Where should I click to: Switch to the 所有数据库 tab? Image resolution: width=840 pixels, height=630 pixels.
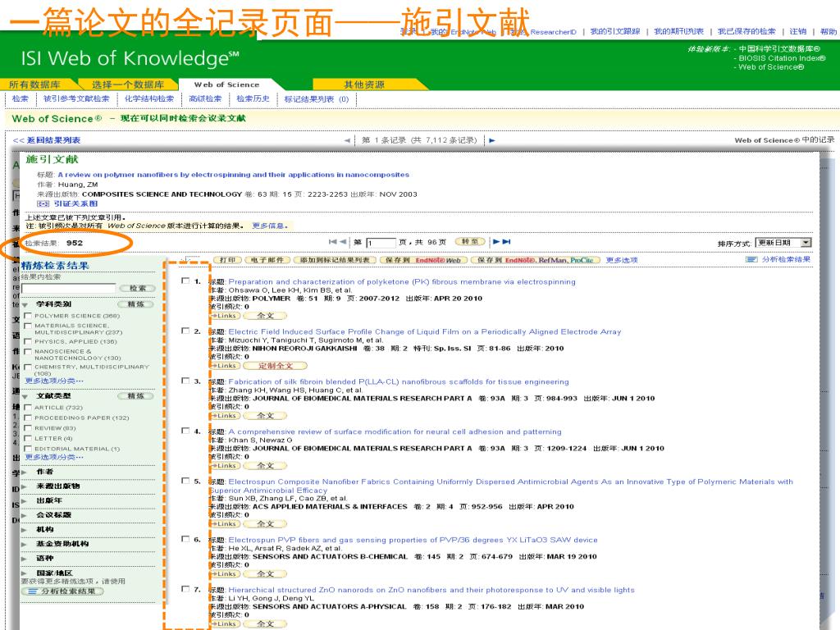[x=35, y=84]
